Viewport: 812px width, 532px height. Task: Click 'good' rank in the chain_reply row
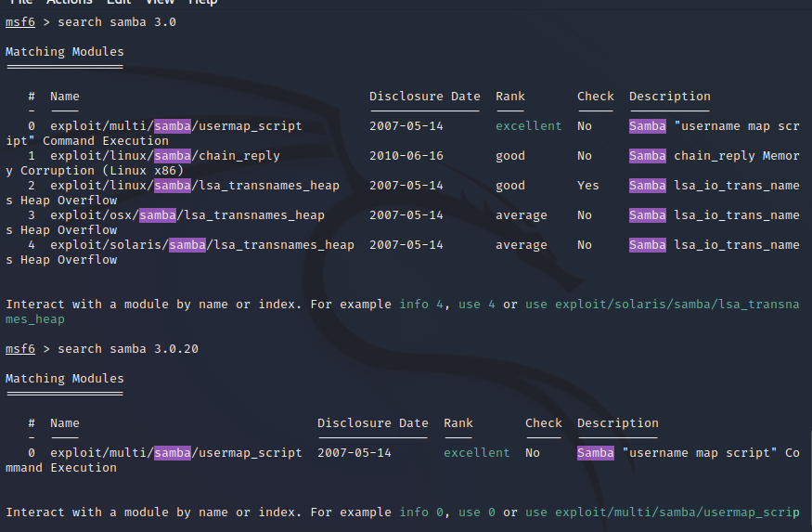point(510,156)
